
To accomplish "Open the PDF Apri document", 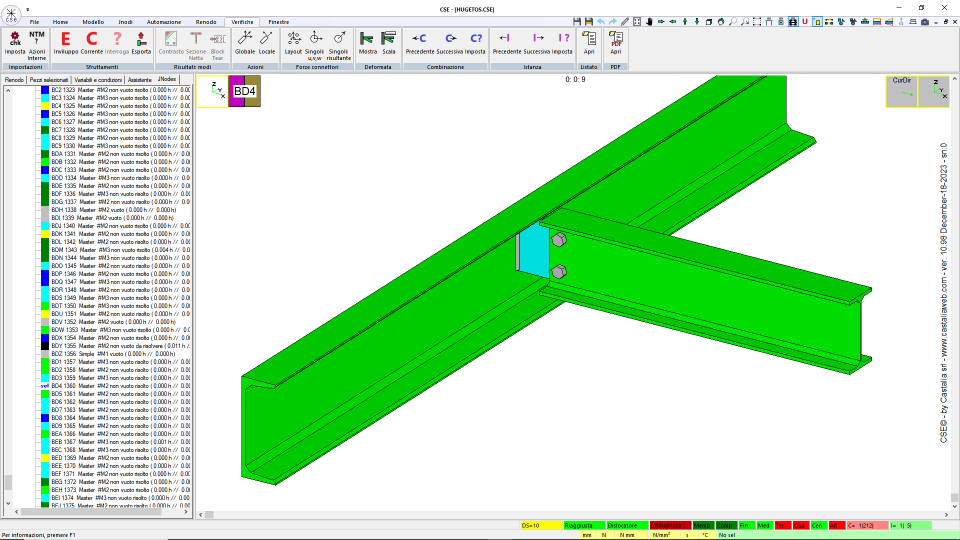I will click(x=616, y=43).
